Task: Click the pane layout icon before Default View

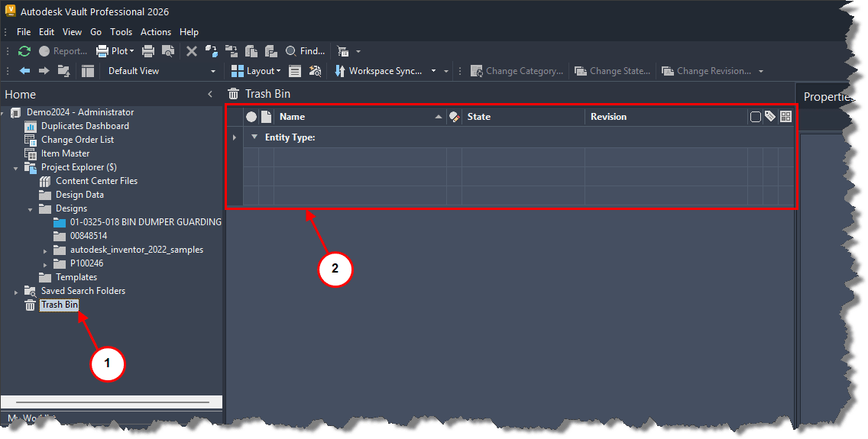Action: point(87,71)
